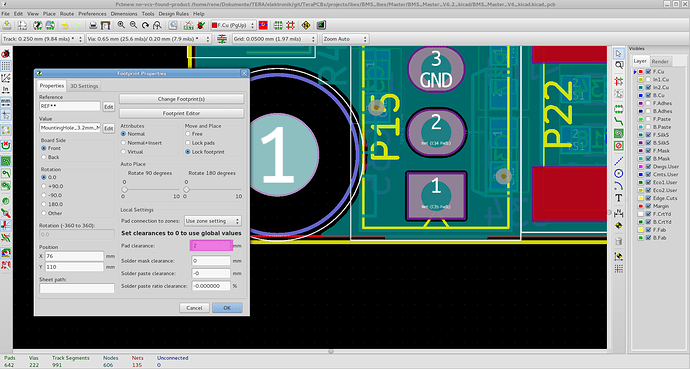Image resolution: width=690 pixels, height=369 pixels.
Task: Open the Design Rules menu
Action: [x=173, y=14]
